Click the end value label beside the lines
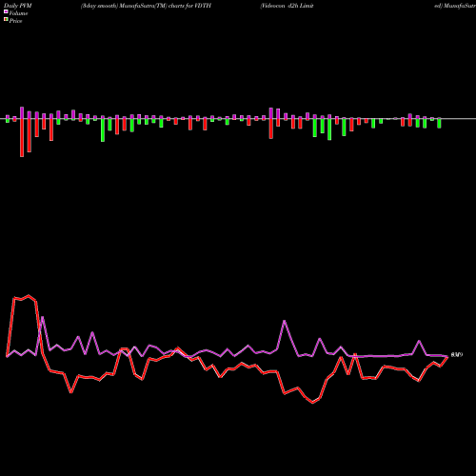 (457, 355)
